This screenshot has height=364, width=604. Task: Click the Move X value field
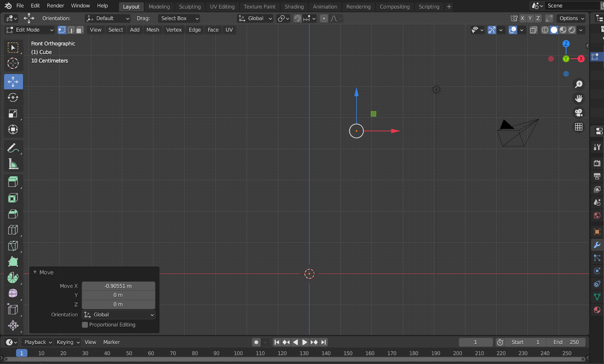(x=119, y=286)
